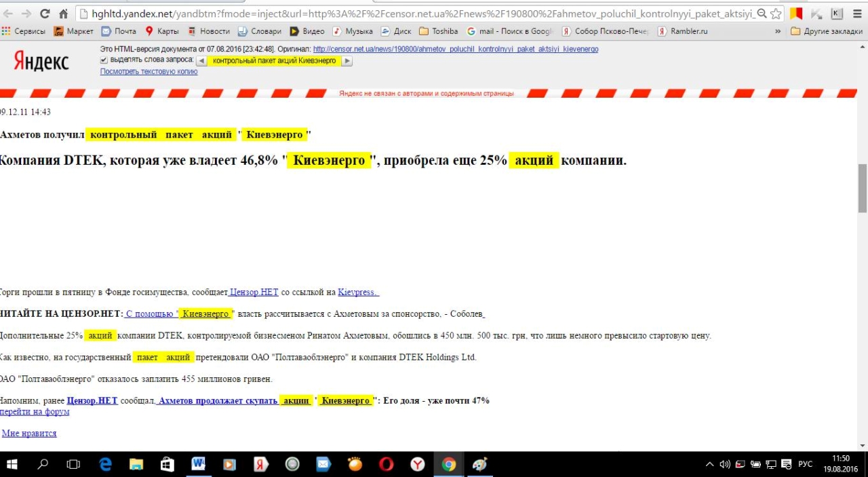The height and width of the screenshot is (477, 868).
Task: Open the Сервисы apps bookmark
Action: 24,31
